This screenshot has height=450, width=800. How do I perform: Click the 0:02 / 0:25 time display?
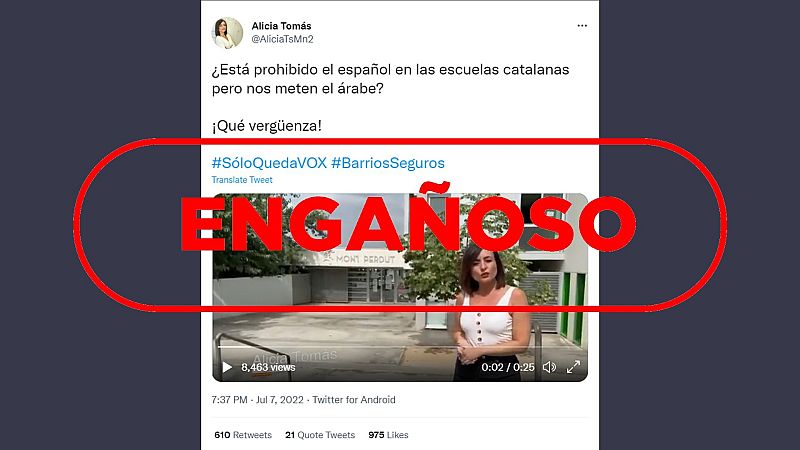click(x=508, y=367)
